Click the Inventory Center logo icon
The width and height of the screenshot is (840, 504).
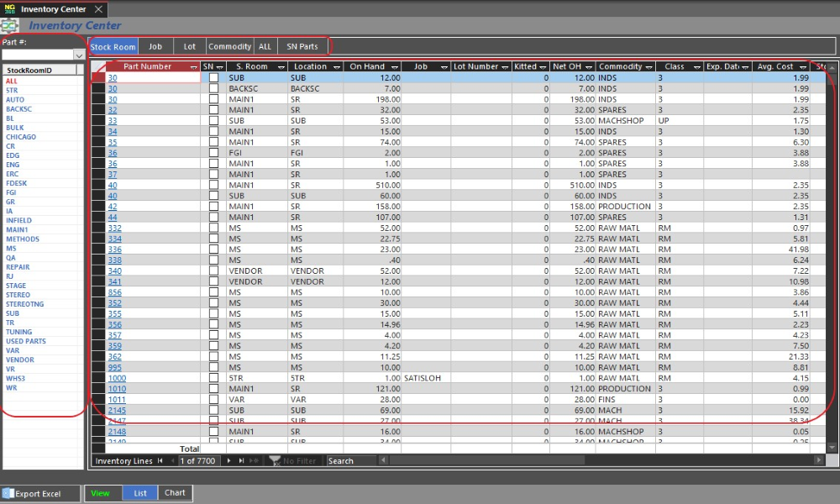pyautogui.click(x=10, y=25)
